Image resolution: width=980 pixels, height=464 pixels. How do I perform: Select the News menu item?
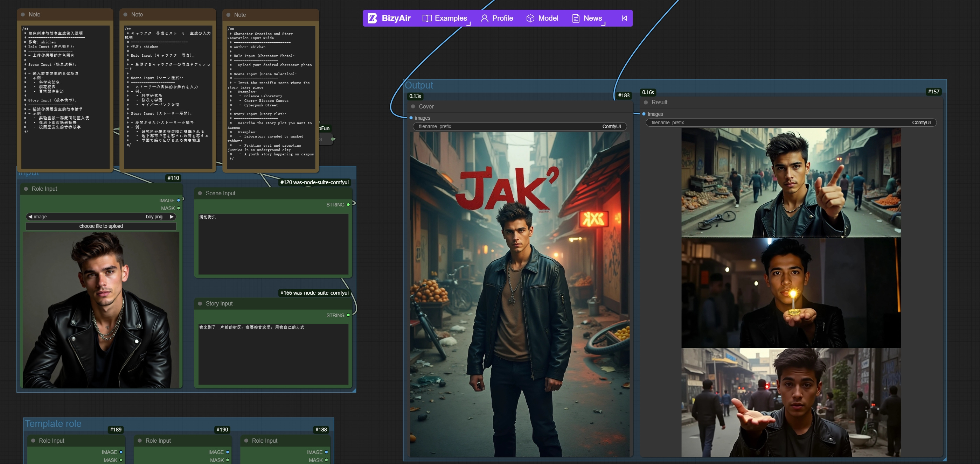click(592, 18)
